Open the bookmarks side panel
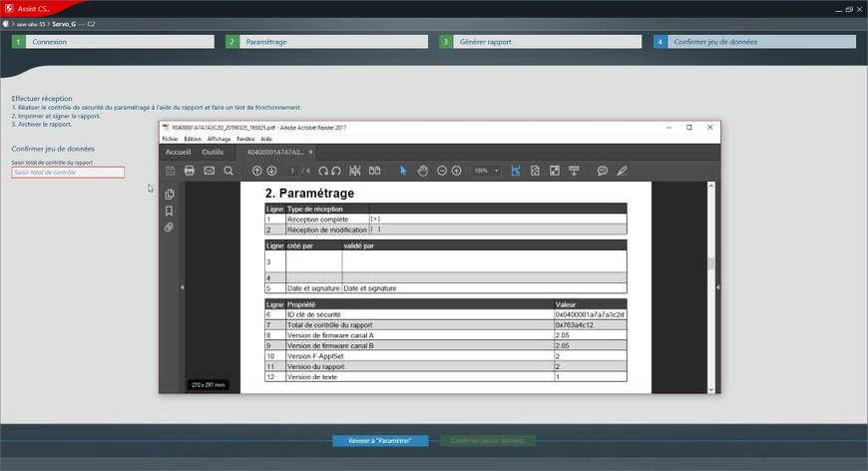Image resolution: width=868 pixels, height=471 pixels. (170, 211)
